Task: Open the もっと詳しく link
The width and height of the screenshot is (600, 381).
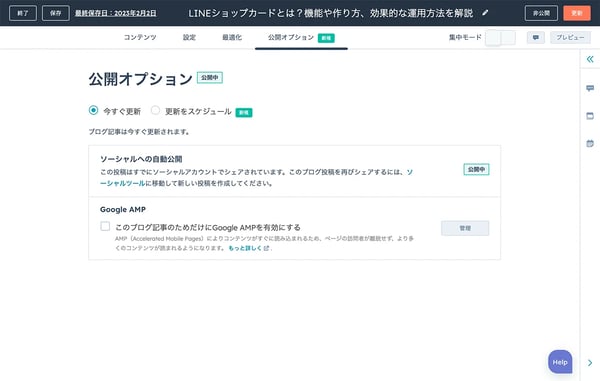Action: tap(249, 248)
